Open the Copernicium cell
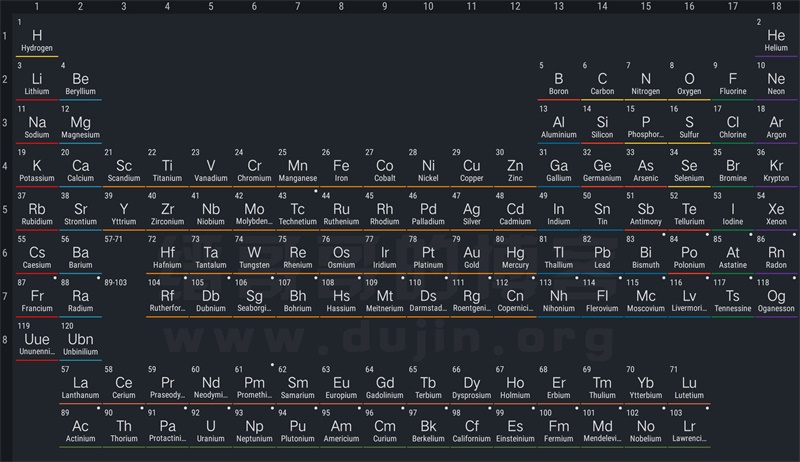 tap(515, 296)
